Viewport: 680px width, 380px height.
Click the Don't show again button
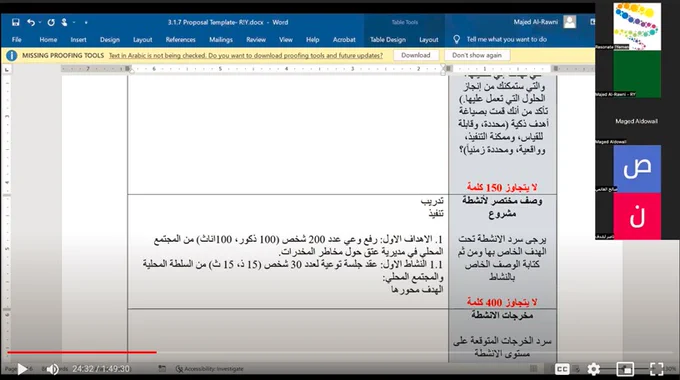click(x=477, y=55)
